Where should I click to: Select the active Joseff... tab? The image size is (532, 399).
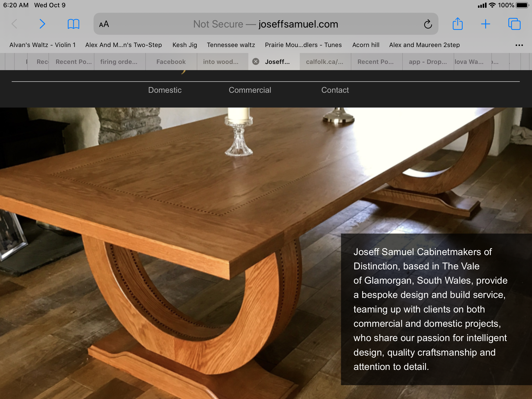click(274, 62)
